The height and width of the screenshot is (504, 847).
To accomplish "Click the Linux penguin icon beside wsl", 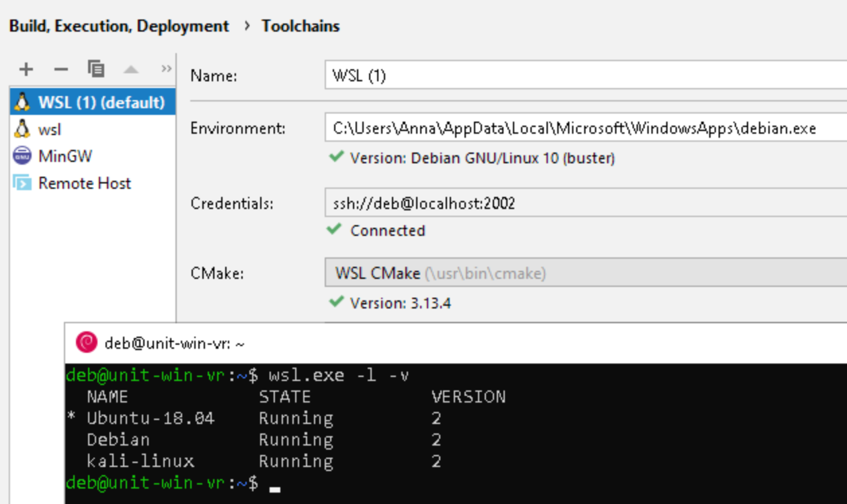I will coord(22,128).
